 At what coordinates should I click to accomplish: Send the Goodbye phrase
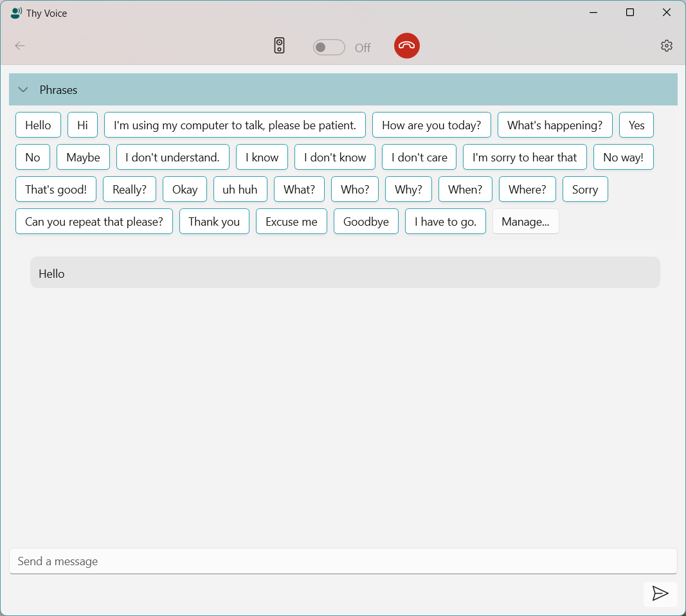(366, 221)
